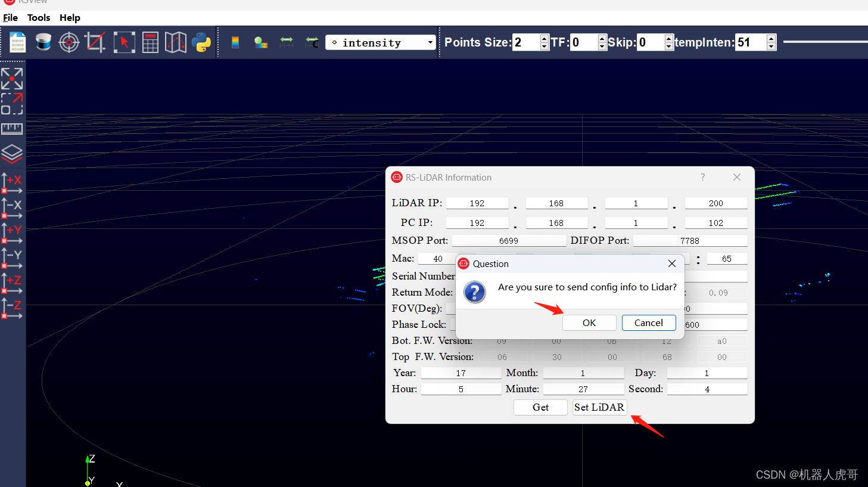The image size is (868, 487).
Task: Edit the Year field
Action: click(x=461, y=373)
